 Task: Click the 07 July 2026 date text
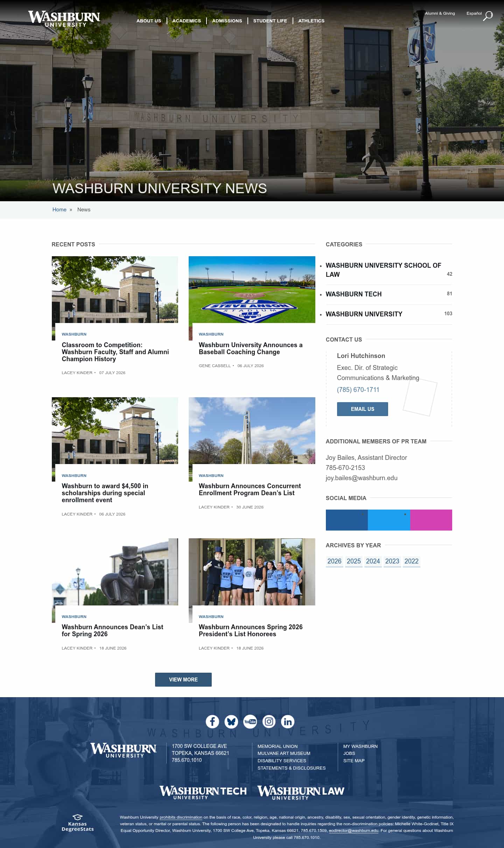click(112, 373)
